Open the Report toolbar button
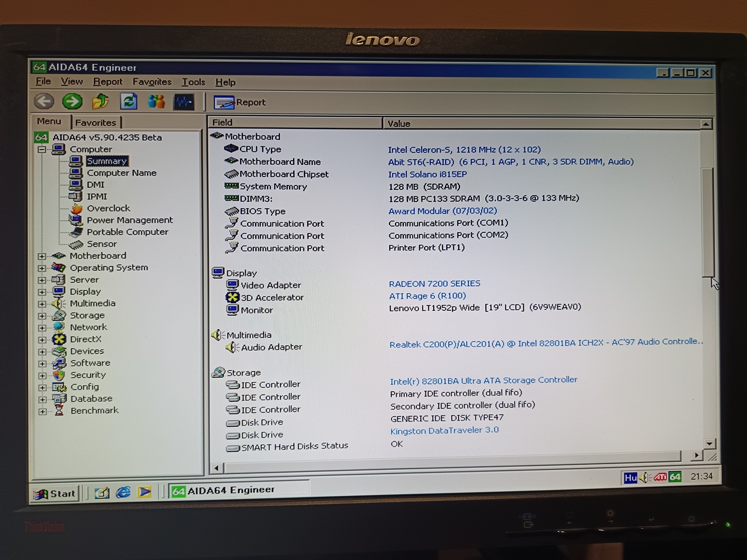This screenshot has width=747, height=560. [240, 103]
